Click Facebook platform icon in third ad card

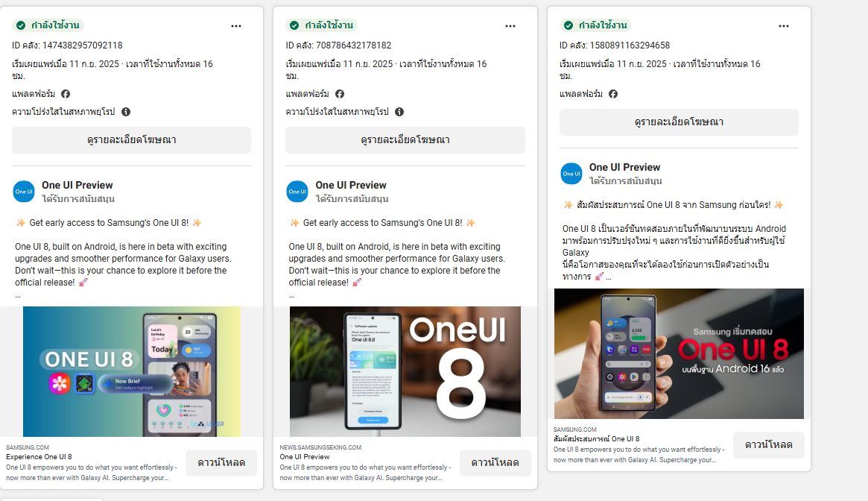(x=613, y=94)
